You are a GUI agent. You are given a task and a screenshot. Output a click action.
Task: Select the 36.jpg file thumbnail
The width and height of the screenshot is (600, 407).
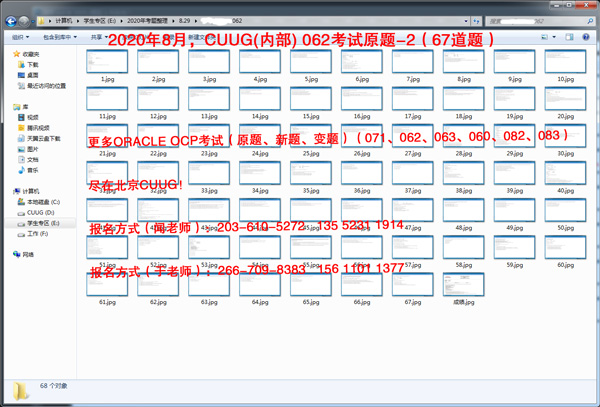(x=362, y=173)
